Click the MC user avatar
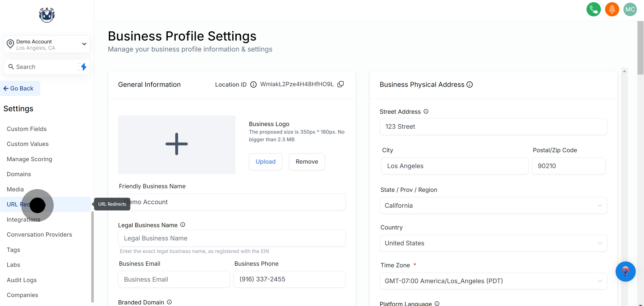The width and height of the screenshot is (644, 306). [x=630, y=9]
